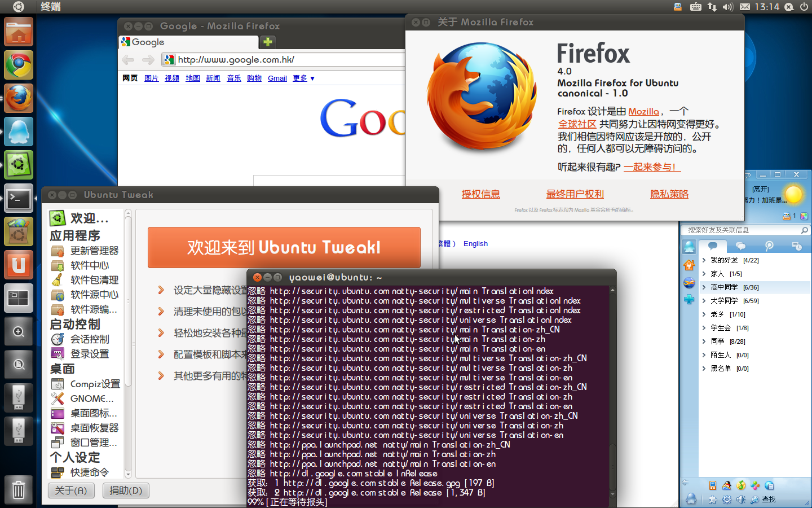Open Gmail link in Google bar
This screenshot has height=508, width=812.
277,78
